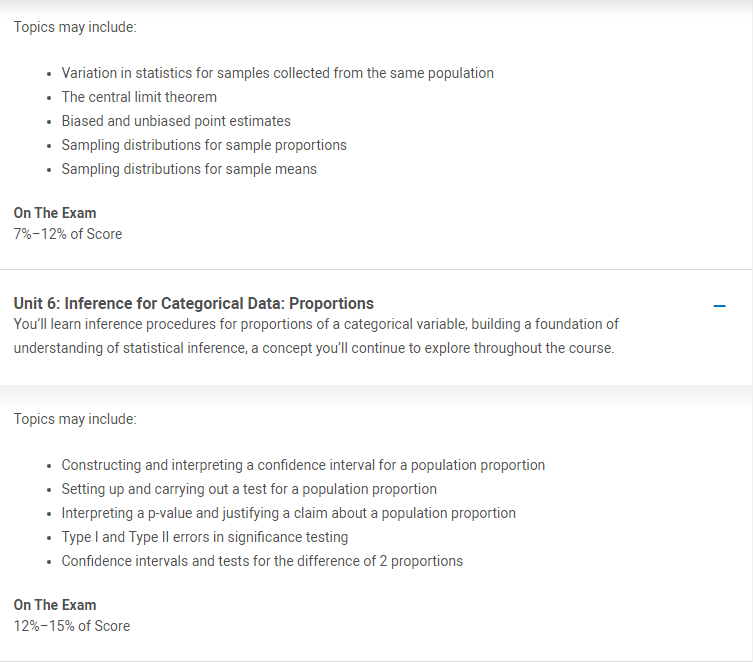Screen dimensions: 753x662
Task: Click Topics may include label under Unit 6
Action: [75, 419]
